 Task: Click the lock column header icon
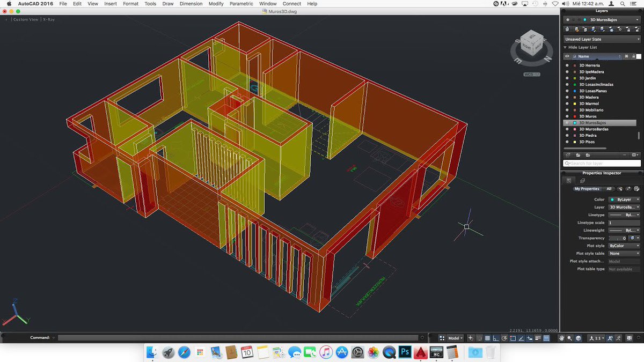coord(634,56)
